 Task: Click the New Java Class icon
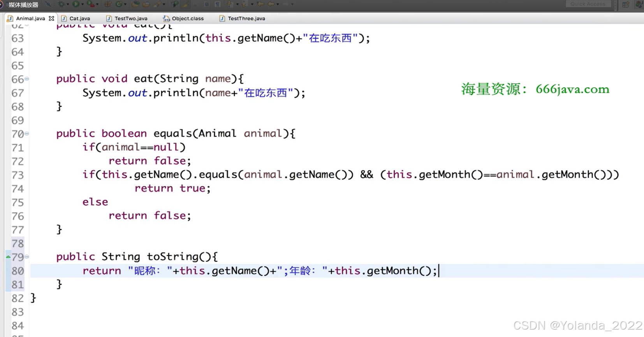coord(119,4)
